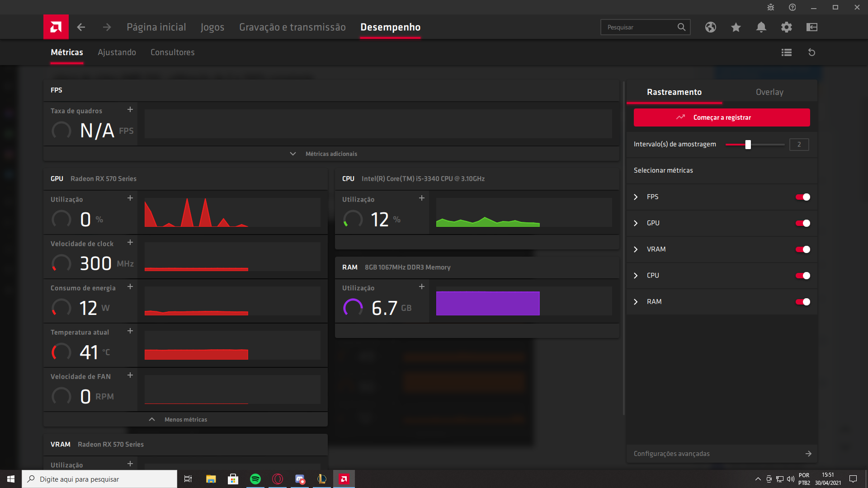Click the bug report icon
Screen dimensions: 868x488
pyautogui.click(x=771, y=7)
